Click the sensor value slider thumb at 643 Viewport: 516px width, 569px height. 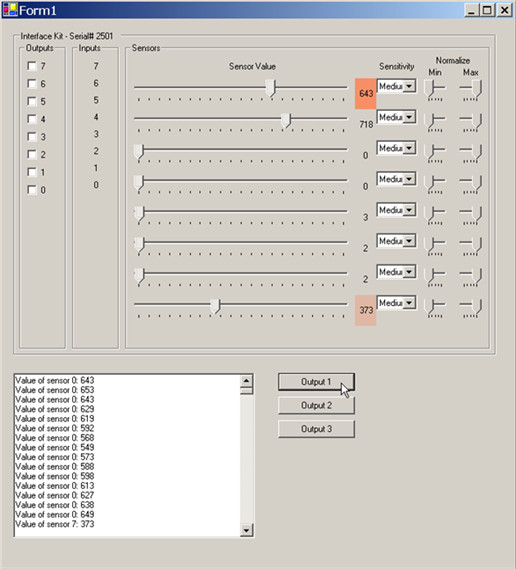click(270, 89)
